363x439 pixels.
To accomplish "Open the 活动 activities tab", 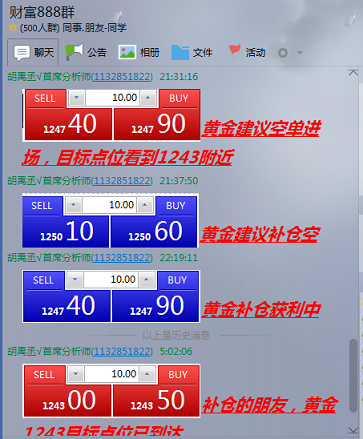I will 247,52.
